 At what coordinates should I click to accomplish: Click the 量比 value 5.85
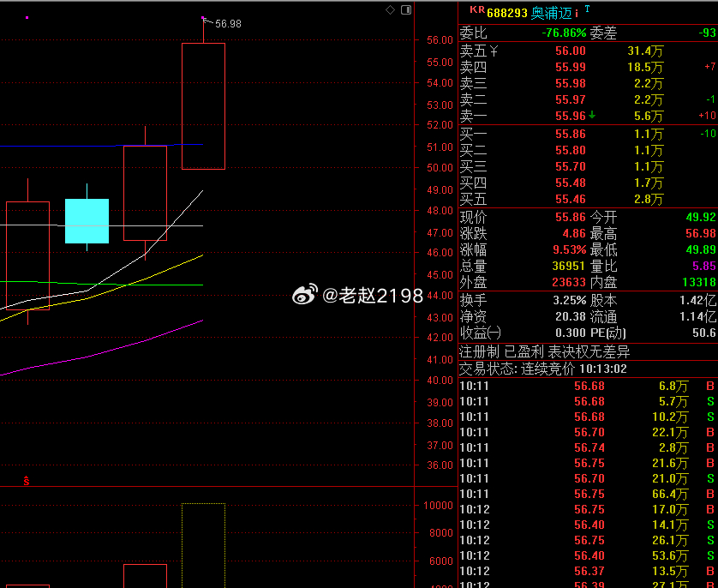[703, 266]
